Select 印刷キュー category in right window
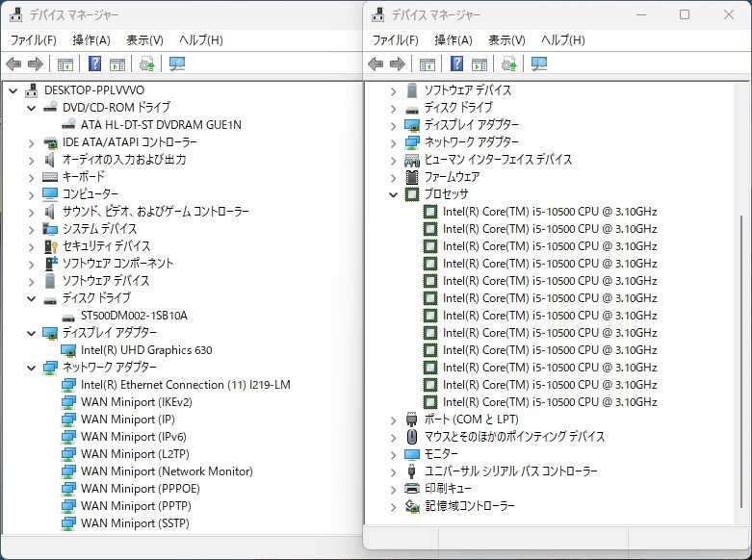 (448, 489)
